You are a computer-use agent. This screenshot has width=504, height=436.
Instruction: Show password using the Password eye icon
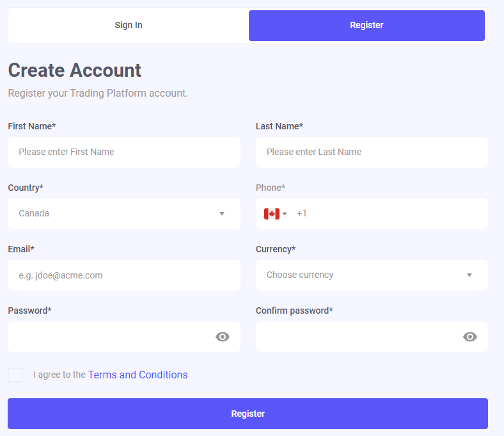click(223, 337)
